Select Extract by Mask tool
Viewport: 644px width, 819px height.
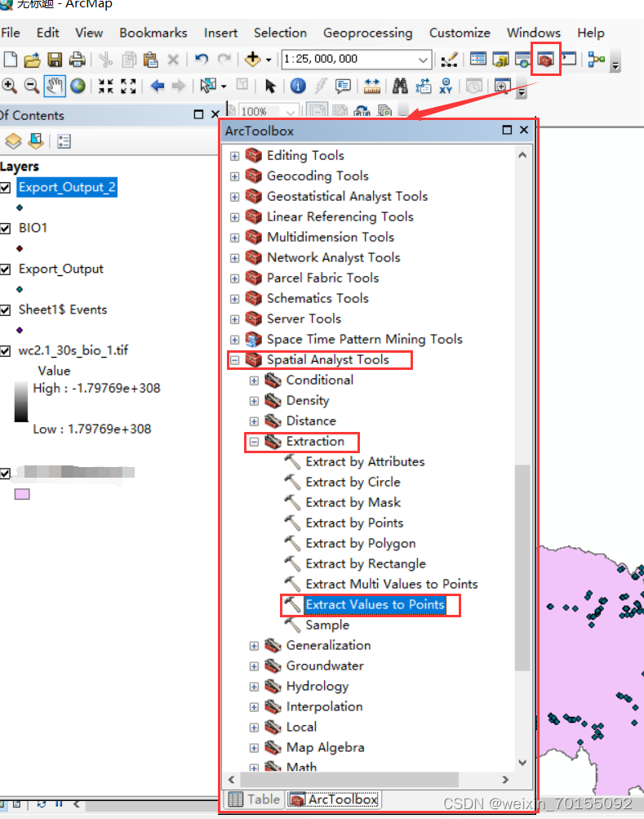coord(353,502)
